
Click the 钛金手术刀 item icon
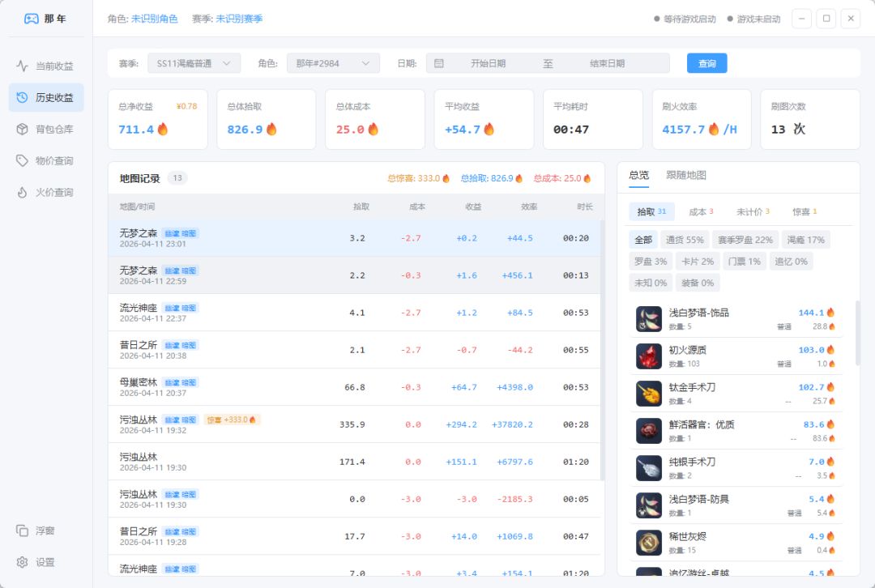648,394
